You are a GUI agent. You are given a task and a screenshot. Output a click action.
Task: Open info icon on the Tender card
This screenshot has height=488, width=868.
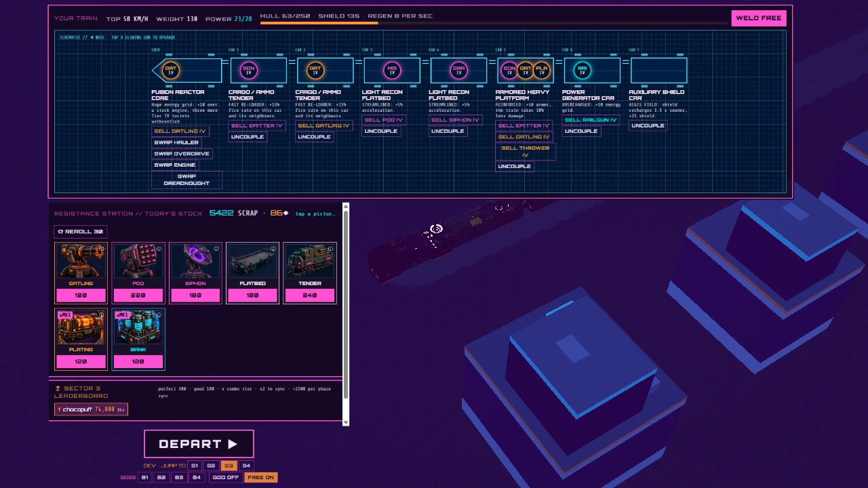point(330,249)
